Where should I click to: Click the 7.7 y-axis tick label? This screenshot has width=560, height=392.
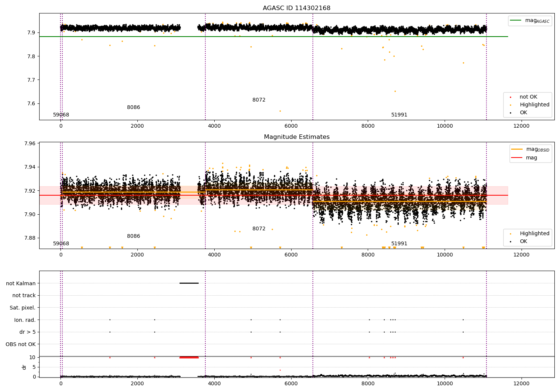click(31, 80)
